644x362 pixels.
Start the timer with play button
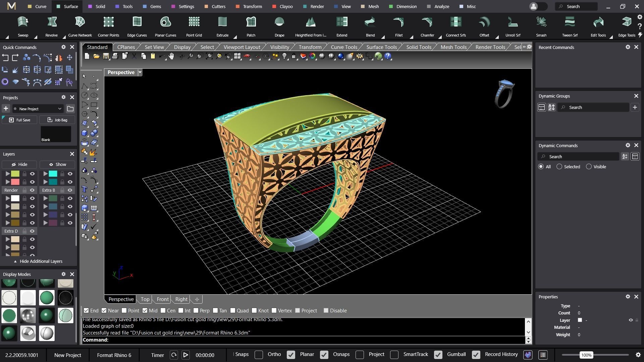tap(185, 355)
